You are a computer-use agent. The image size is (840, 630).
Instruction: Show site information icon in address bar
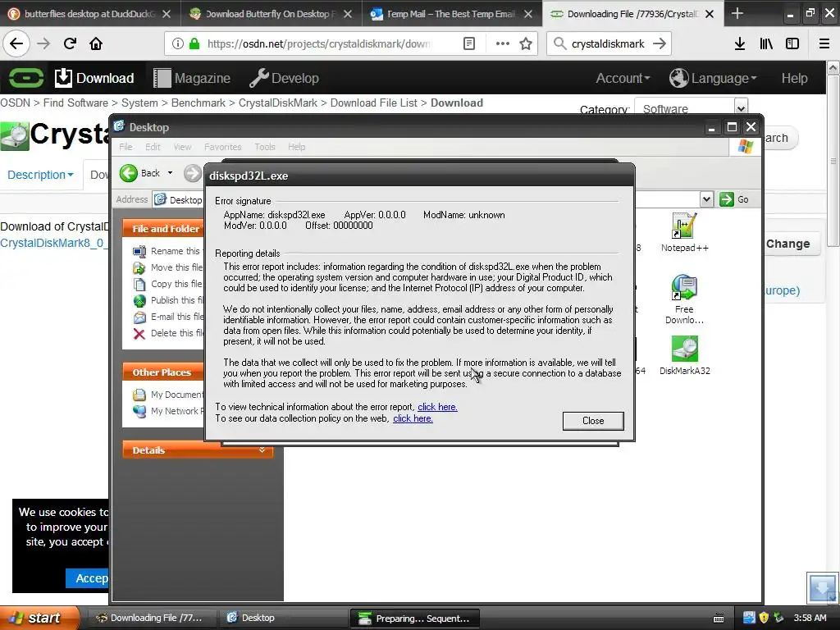[x=177, y=43]
